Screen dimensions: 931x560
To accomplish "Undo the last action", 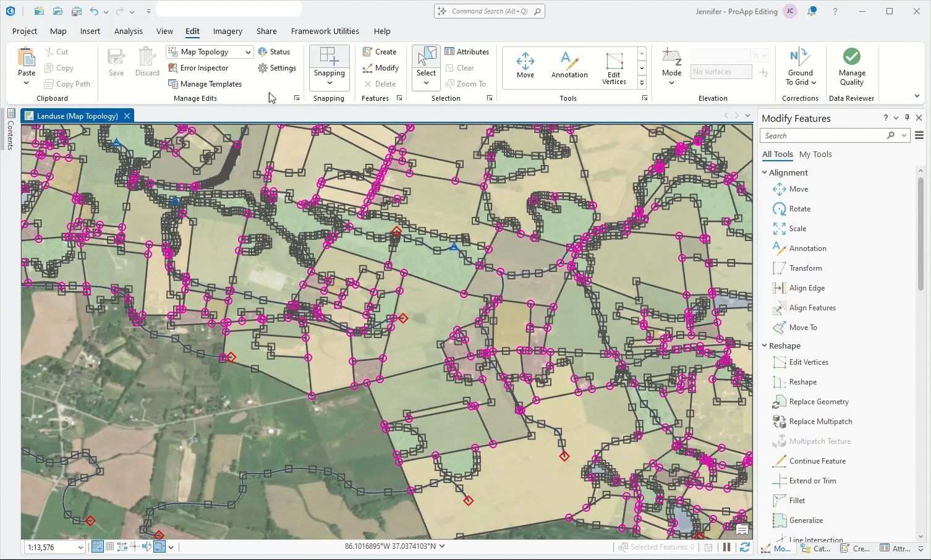I will point(94,11).
